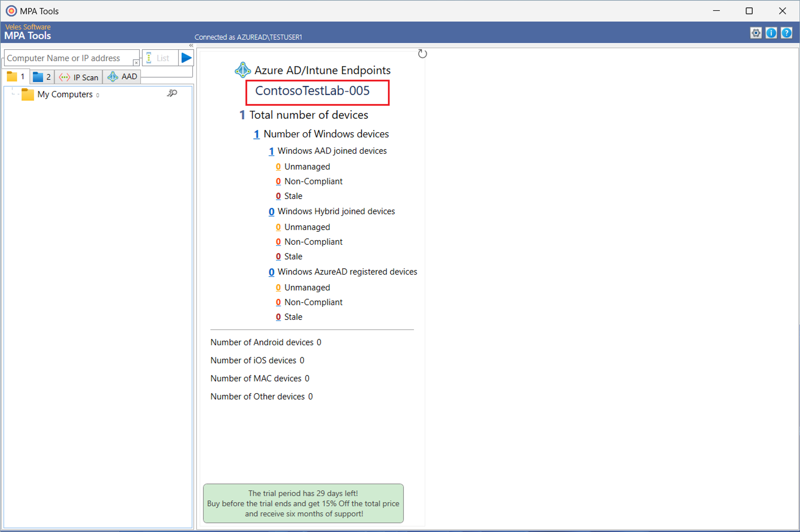
Task: Click the Azure AD/Intune diamond icon
Action: tap(243, 70)
